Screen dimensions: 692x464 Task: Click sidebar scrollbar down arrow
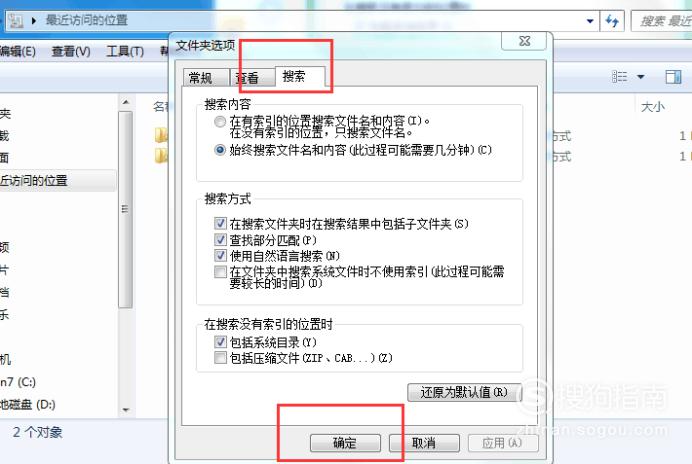point(126,410)
